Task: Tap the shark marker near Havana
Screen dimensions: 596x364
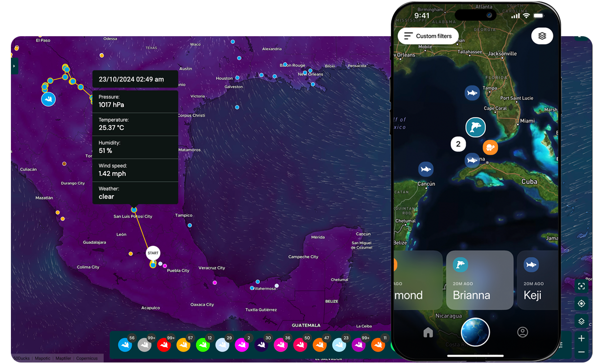Action: pyautogui.click(x=472, y=160)
